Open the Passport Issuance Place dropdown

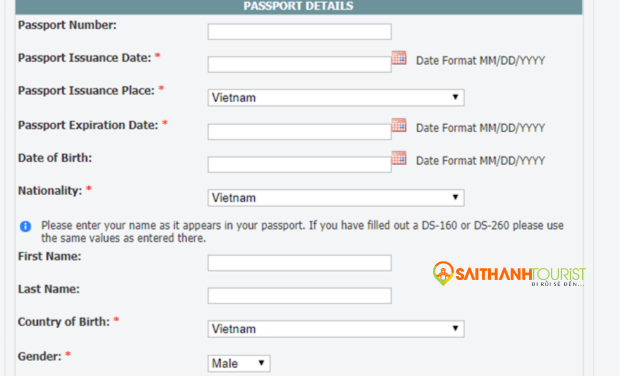tap(336, 97)
